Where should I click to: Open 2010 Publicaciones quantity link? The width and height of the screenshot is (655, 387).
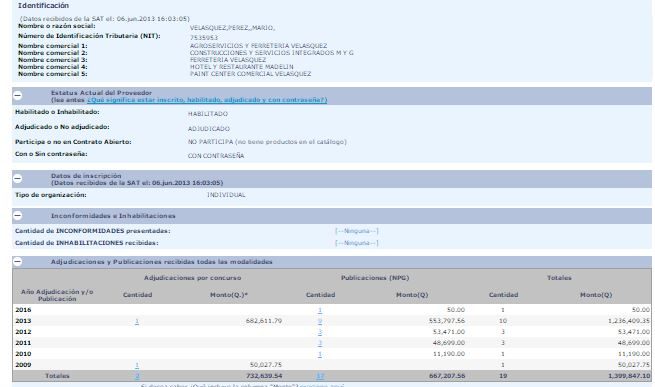(x=320, y=354)
